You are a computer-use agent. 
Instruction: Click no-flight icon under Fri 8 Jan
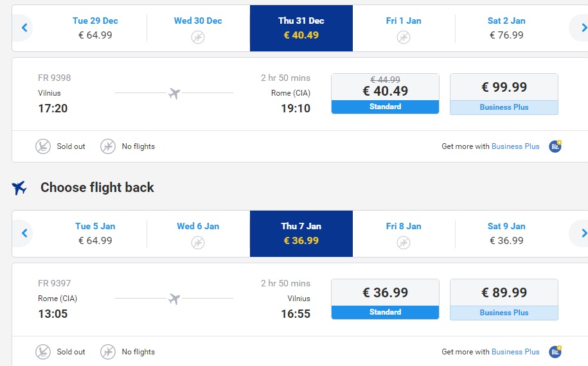click(x=404, y=243)
